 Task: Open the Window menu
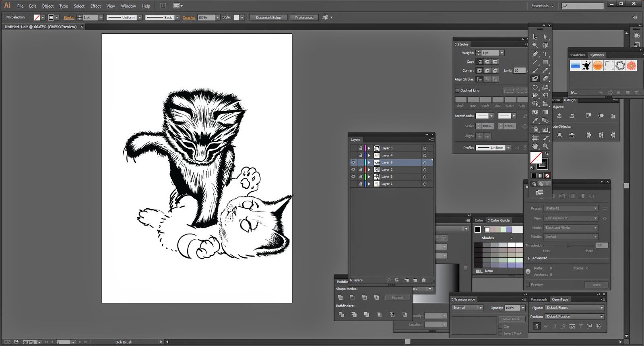(128, 6)
